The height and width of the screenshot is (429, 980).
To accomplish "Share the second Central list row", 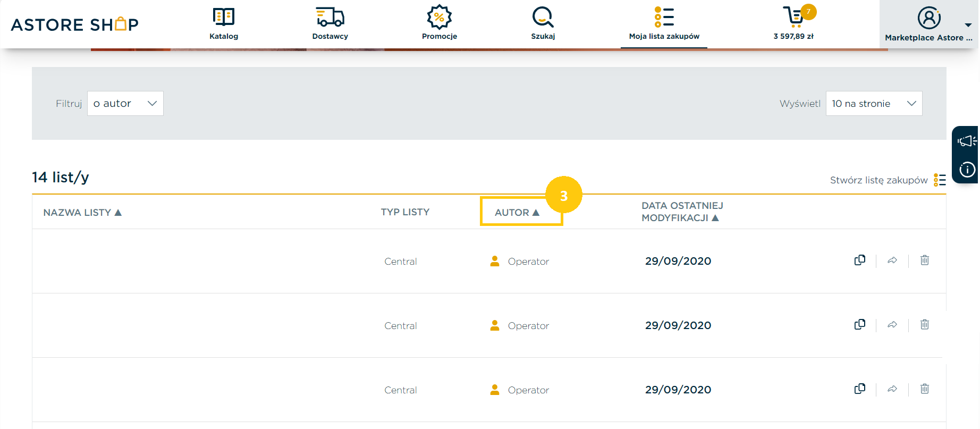I will [892, 324].
